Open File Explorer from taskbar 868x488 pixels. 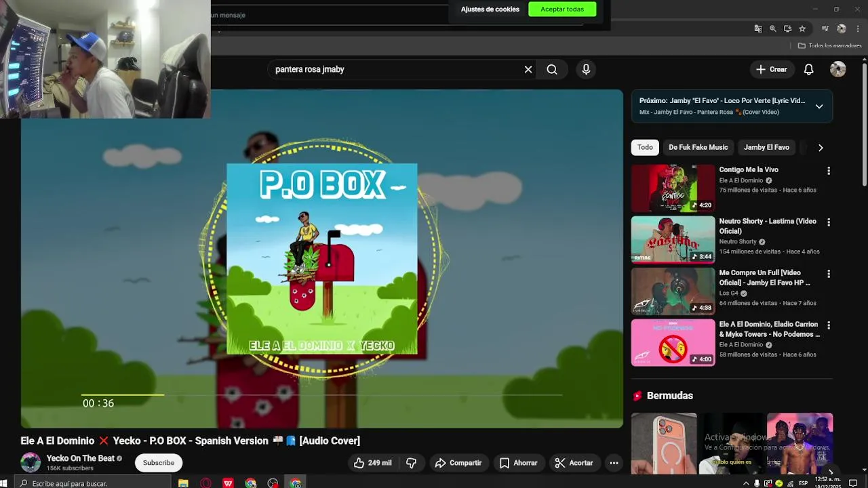[183, 483]
